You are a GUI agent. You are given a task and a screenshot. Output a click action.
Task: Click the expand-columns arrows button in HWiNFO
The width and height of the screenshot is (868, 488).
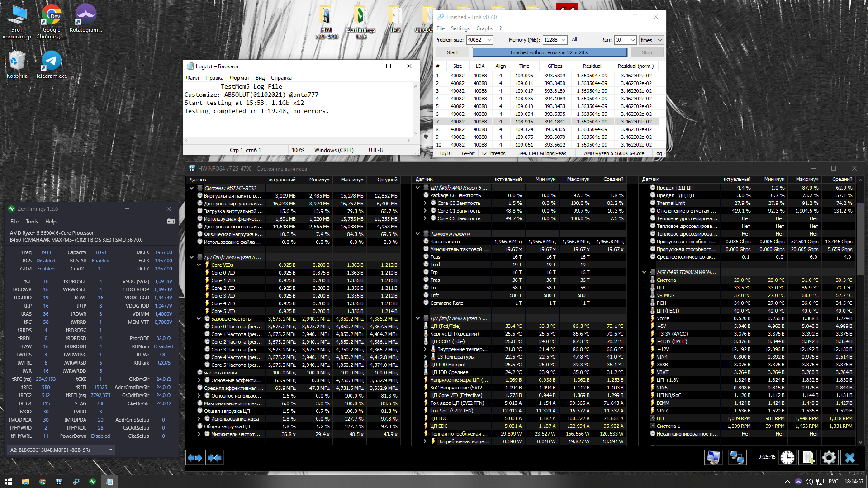pos(195,458)
